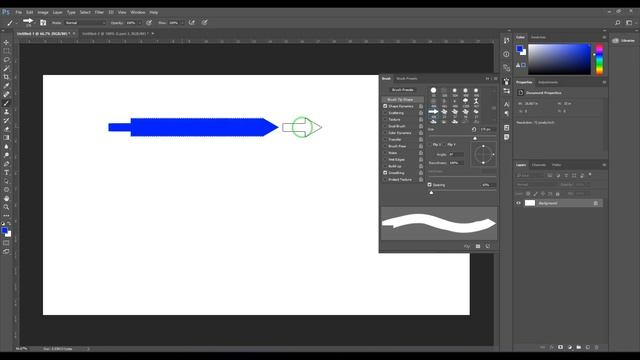The width and height of the screenshot is (640, 360).
Task: Create a new layer in Layers panel
Action: 588,347
